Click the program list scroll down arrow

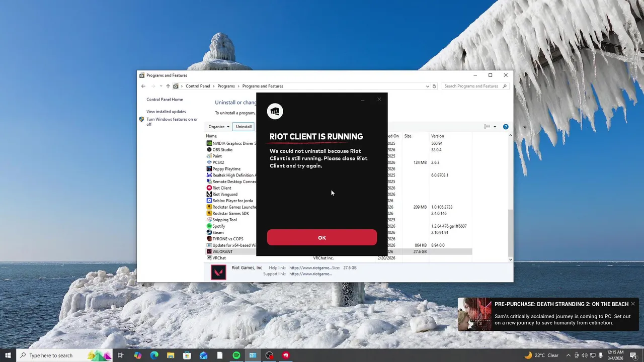pos(511,259)
